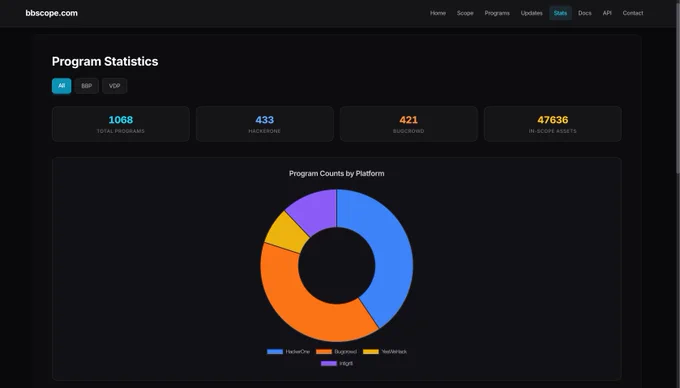This screenshot has width=680, height=388.
Task: Toggle Bugcrowd legend swatch
Action: (324, 352)
